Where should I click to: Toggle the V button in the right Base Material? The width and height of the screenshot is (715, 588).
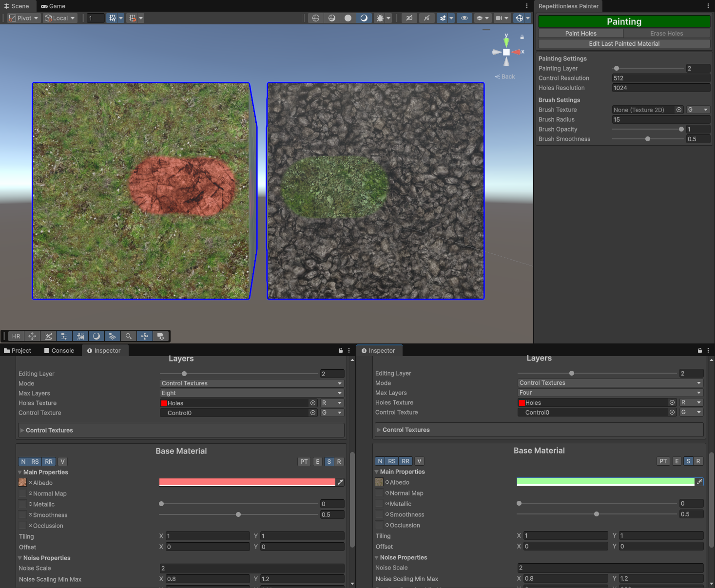tap(419, 461)
